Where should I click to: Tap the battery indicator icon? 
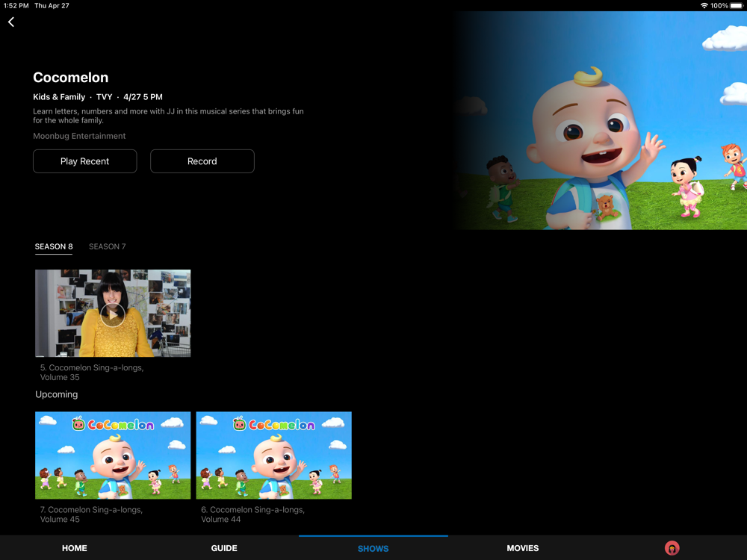[737, 6]
